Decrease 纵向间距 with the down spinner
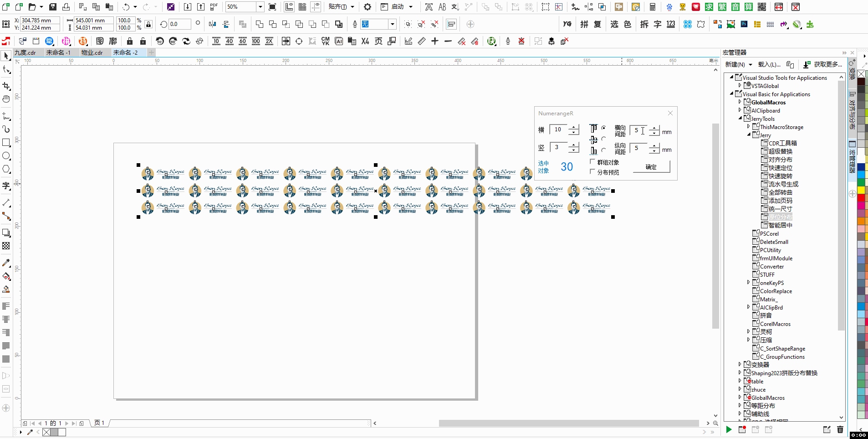 point(654,151)
